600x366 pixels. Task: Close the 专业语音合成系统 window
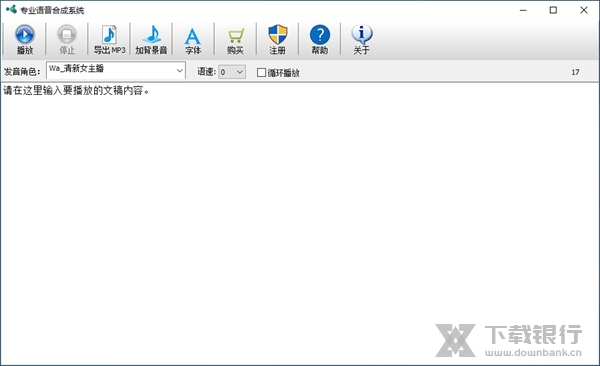[584, 10]
